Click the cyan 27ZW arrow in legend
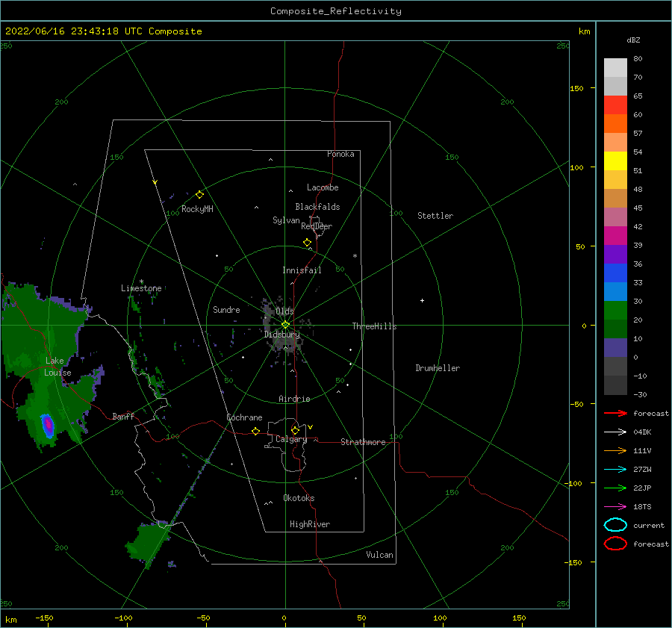The height and width of the screenshot is (628, 672). (615, 470)
